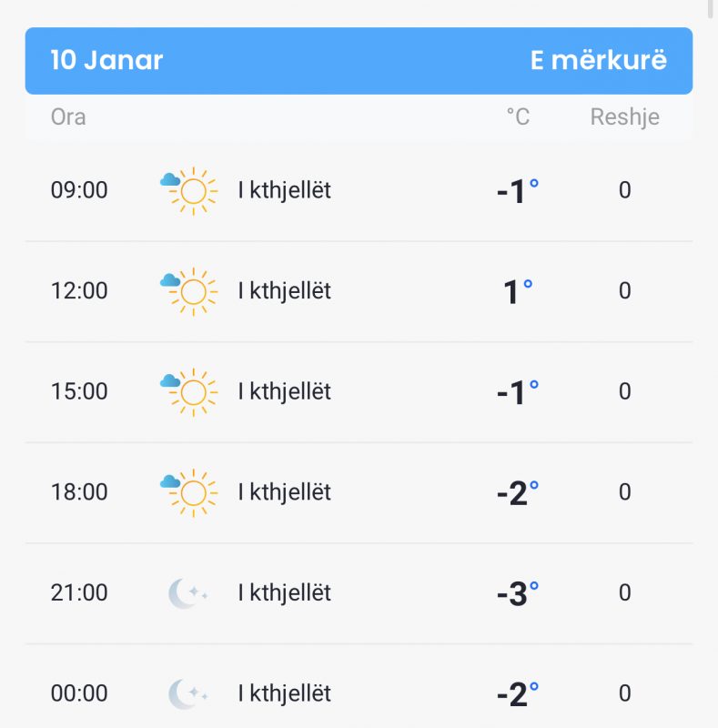Click the Ora column header
718x728 pixels.
coord(68,117)
